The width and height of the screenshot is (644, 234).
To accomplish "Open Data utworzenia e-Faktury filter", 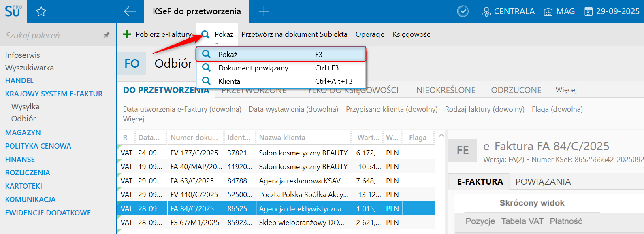I will [182, 109].
